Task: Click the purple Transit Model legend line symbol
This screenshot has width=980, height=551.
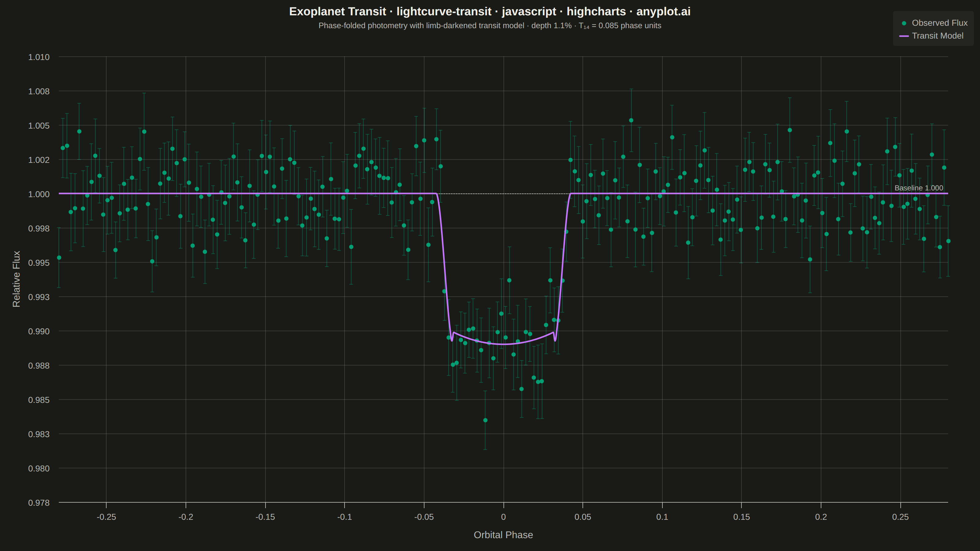Action: pyautogui.click(x=904, y=36)
